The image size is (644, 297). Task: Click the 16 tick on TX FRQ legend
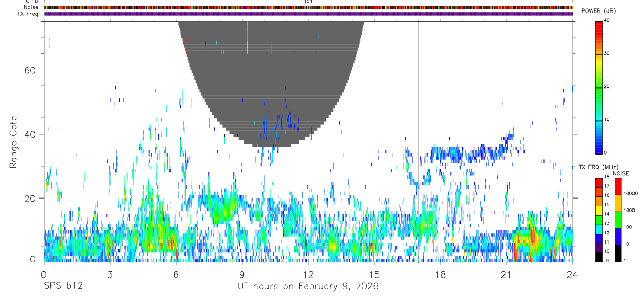pyautogui.click(x=607, y=195)
